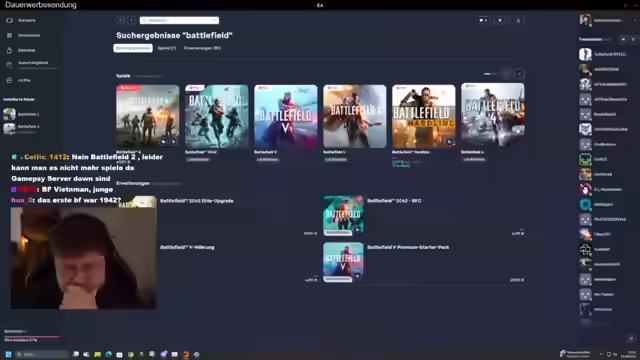Open Battlefield V Premium-Starter-Pack link

(408, 247)
